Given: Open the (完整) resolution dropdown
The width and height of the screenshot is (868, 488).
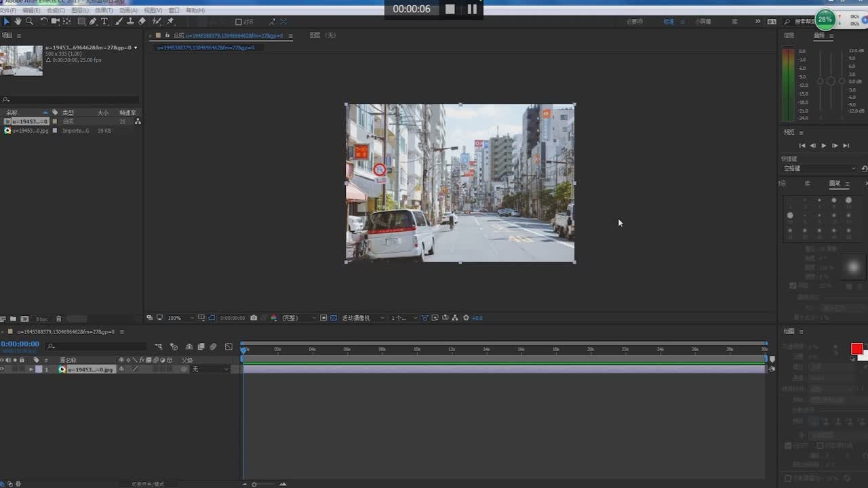Looking at the screenshot, I should [299, 318].
